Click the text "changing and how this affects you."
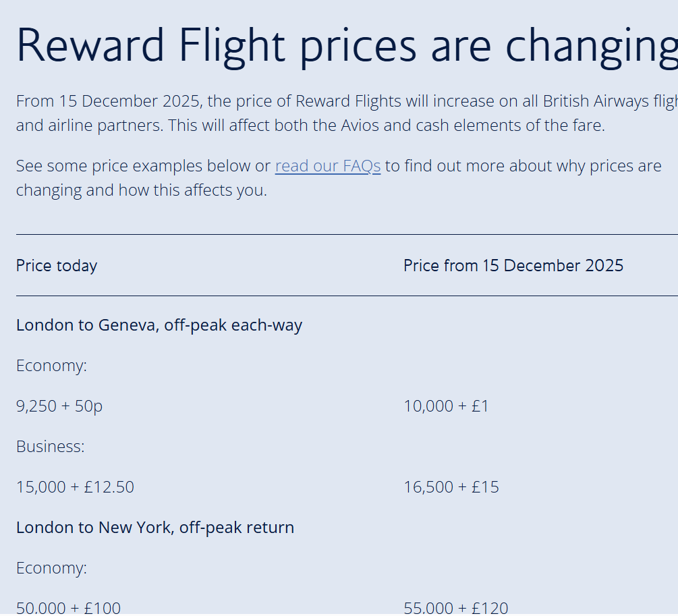678x616 pixels. point(142,190)
